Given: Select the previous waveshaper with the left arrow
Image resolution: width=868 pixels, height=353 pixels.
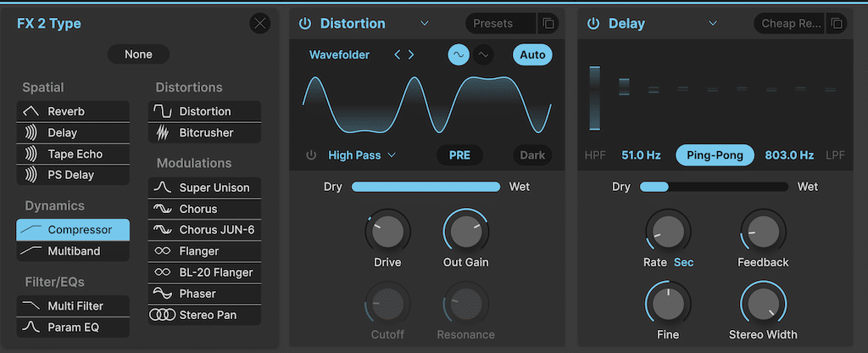Looking at the screenshot, I should point(397,54).
